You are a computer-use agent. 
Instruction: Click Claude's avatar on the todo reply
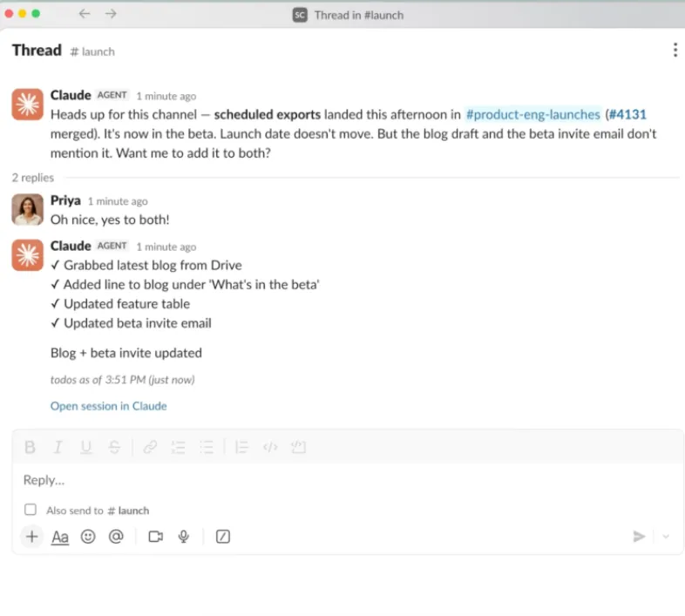point(28,255)
